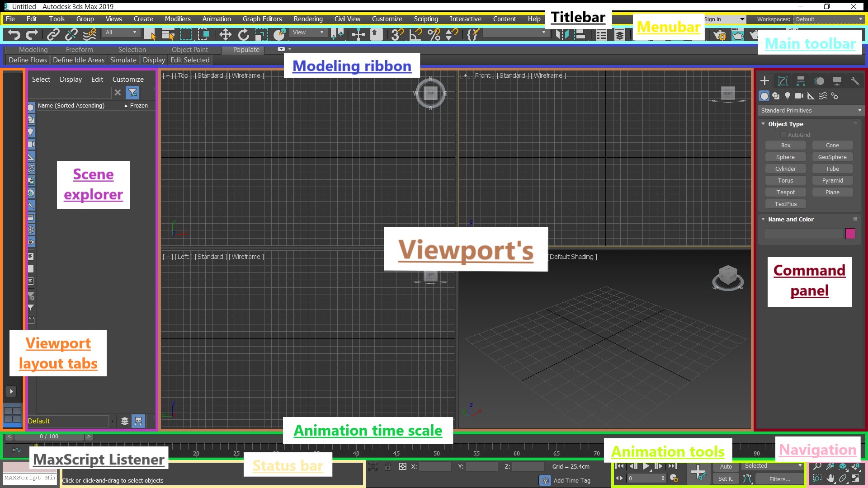Switch to the Freeform ribbon tab
The image size is (868, 488).
pyautogui.click(x=79, y=50)
